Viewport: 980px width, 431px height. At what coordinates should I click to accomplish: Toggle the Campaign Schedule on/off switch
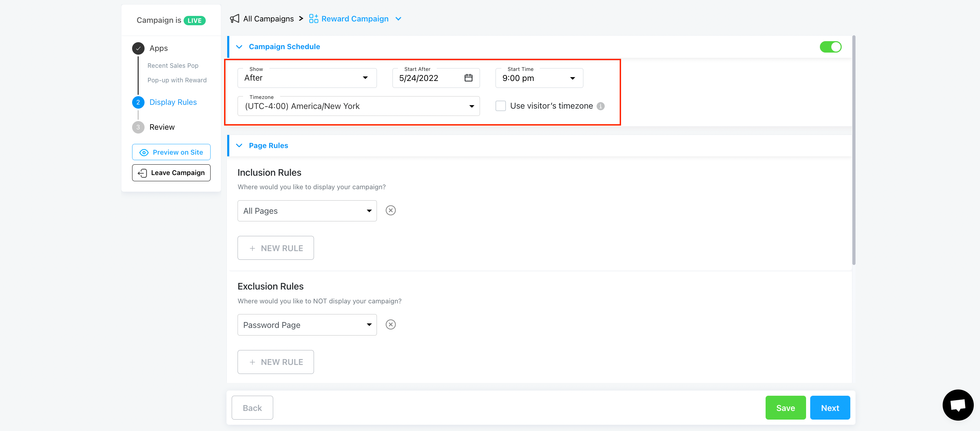[x=831, y=46]
